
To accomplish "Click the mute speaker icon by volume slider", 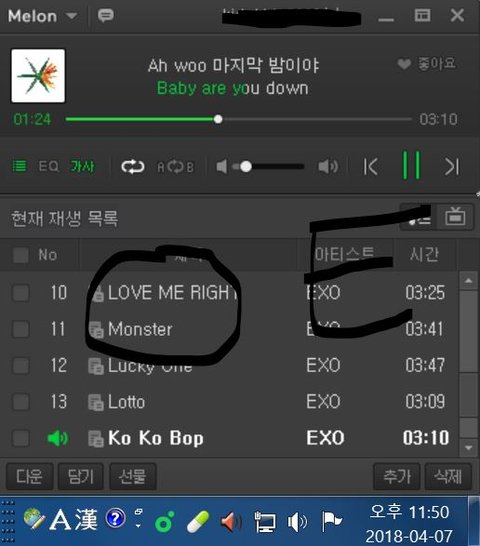I will pyautogui.click(x=221, y=166).
